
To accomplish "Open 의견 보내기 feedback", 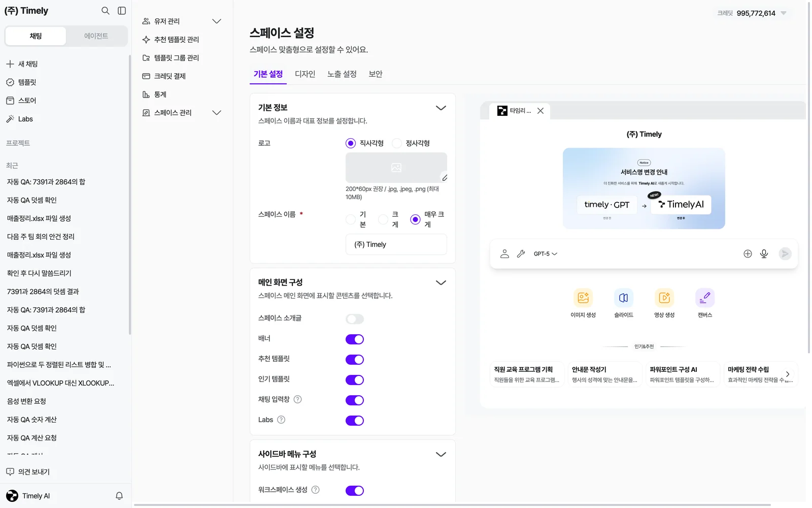I will point(28,472).
